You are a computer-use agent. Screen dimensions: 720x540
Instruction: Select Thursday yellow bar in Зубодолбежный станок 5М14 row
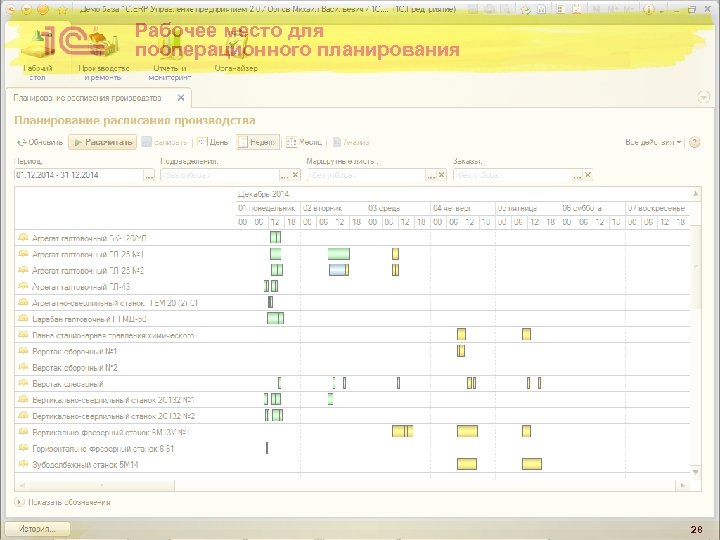pyautogui.click(x=467, y=464)
